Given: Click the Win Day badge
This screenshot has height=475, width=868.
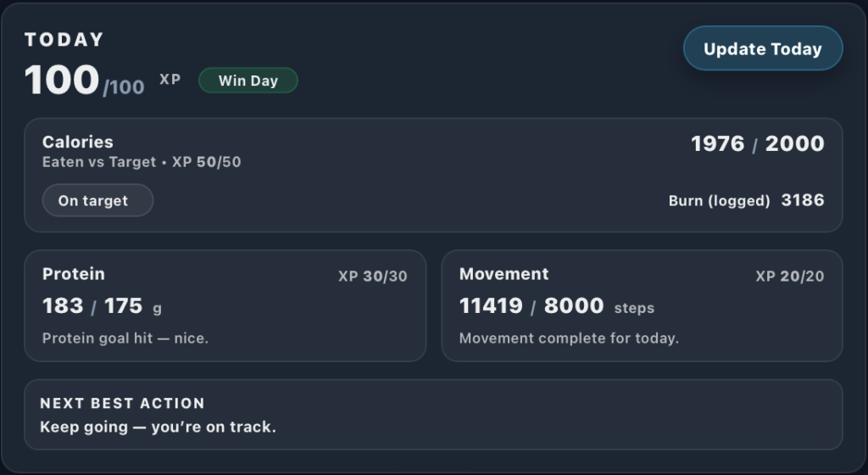Looking at the screenshot, I should click(248, 81).
